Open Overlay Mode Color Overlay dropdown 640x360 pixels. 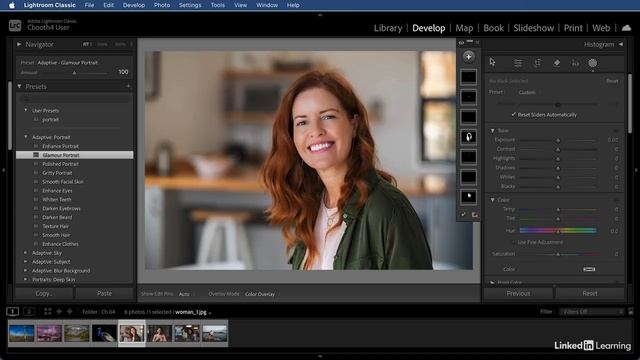pyautogui.click(x=260, y=294)
